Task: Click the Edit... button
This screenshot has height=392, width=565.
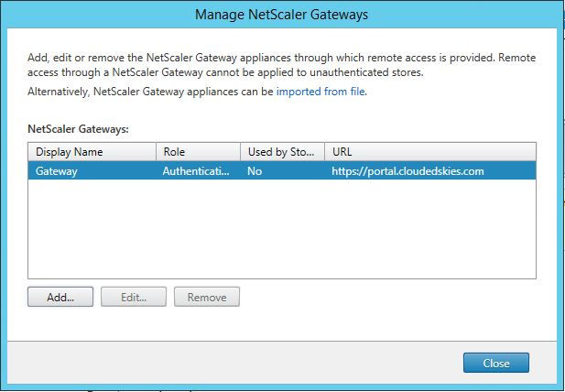Action: point(134,297)
